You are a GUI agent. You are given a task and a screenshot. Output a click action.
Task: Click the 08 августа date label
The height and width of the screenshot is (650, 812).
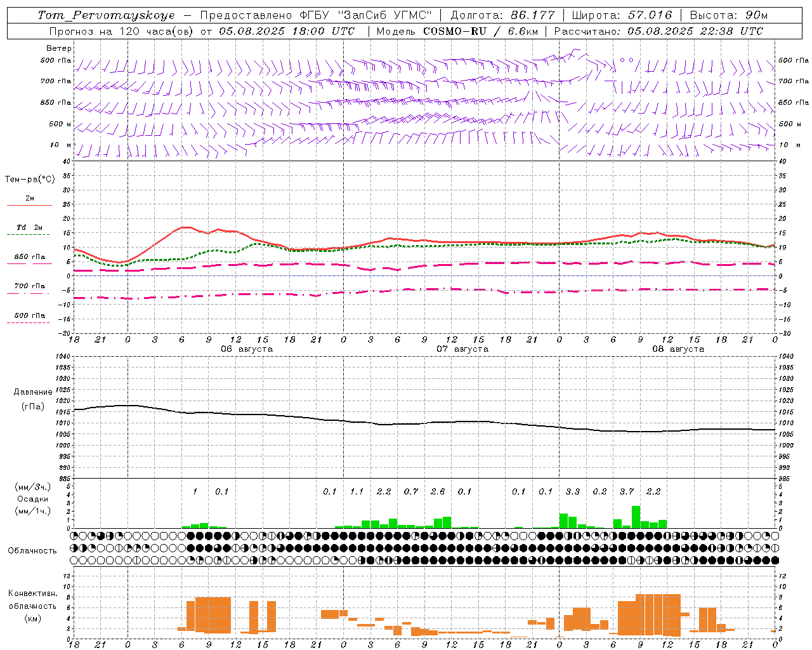click(x=678, y=349)
